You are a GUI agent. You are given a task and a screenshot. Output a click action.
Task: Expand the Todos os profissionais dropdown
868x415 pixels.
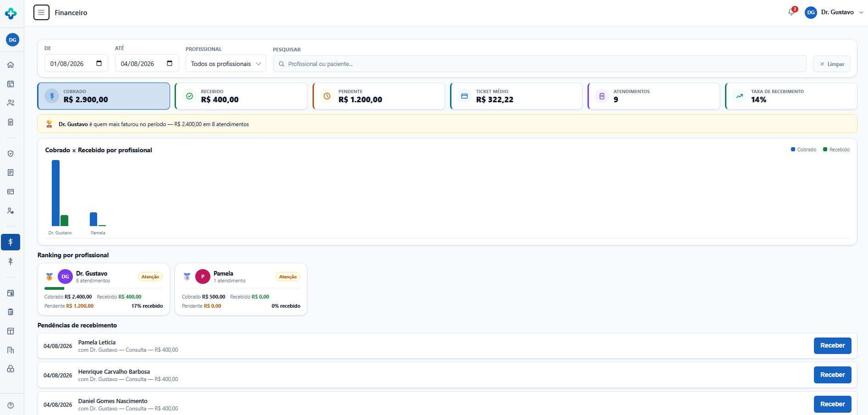coord(225,64)
